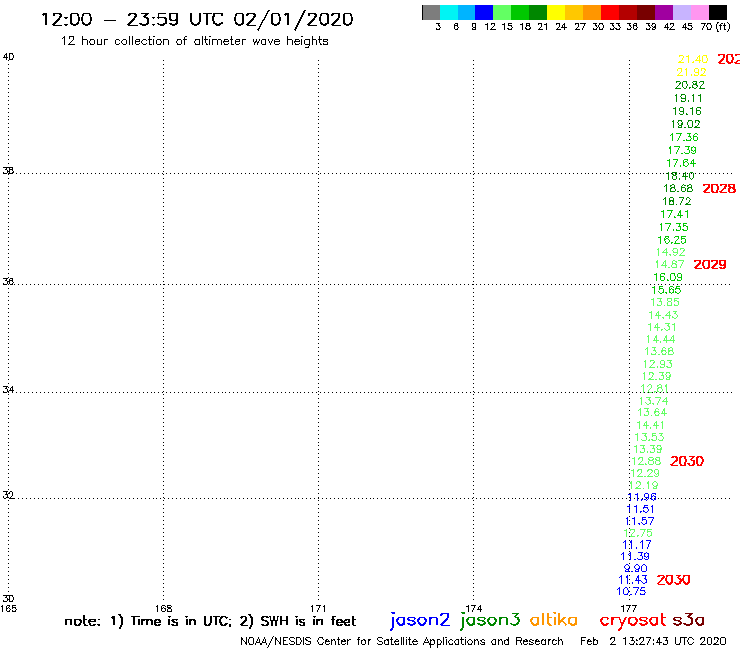Click the red 2030 timestamp beside 11.43
The image size is (740, 650).
coord(673,580)
